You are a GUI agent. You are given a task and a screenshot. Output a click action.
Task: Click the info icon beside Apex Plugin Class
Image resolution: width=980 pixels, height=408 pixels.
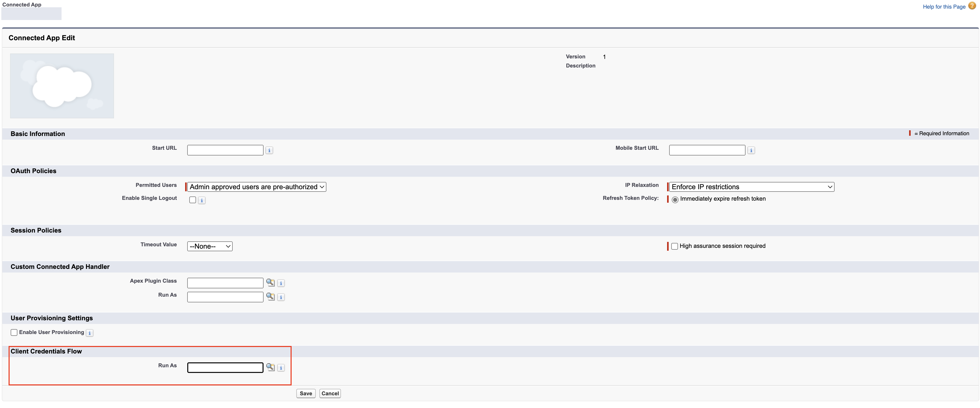coord(281,283)
